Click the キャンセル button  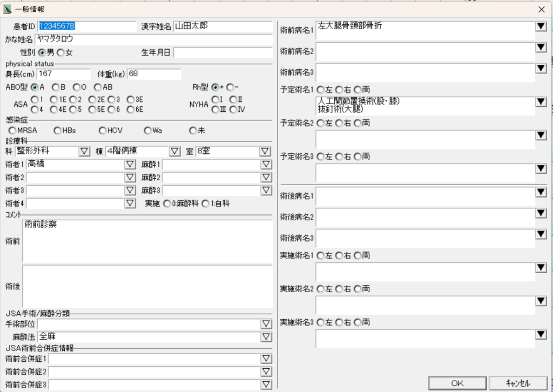(x=517, y=383)
